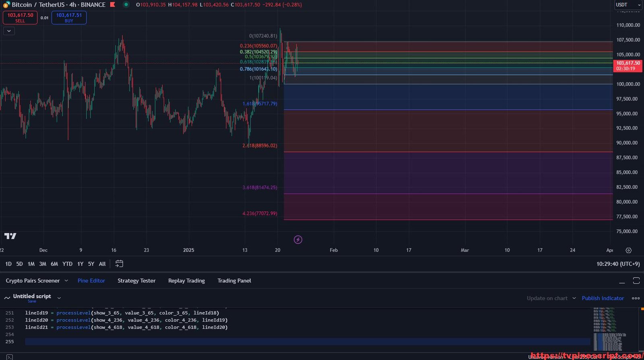This screenshot has width=644, height=360.
Task: Minimize the bottom panel
Action: click(622, 281)
